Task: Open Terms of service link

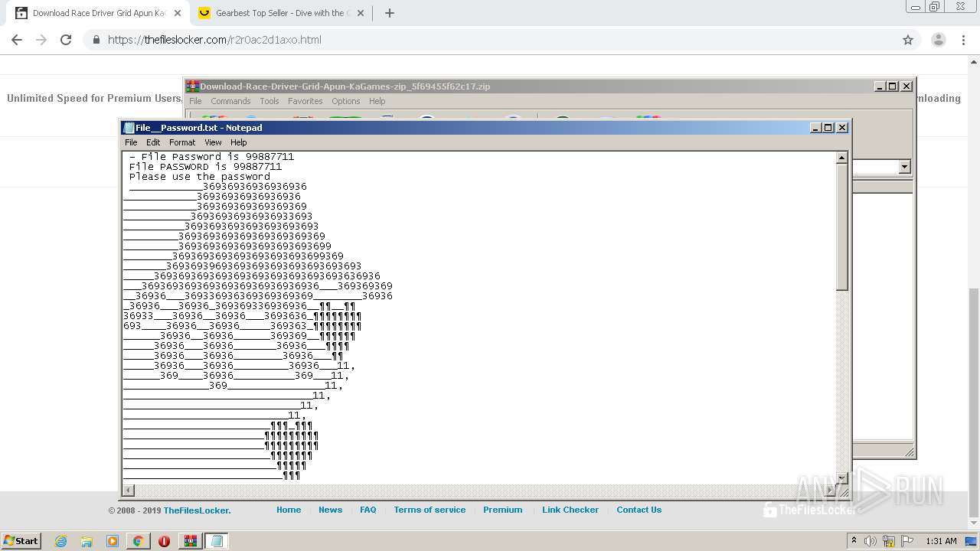Action: pyautogui.click(x=430, y=510)
